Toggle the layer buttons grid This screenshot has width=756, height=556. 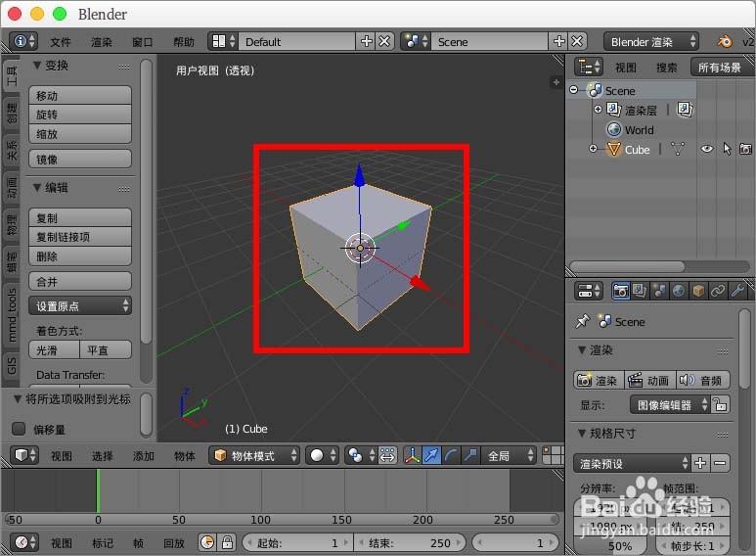[553, 455]
